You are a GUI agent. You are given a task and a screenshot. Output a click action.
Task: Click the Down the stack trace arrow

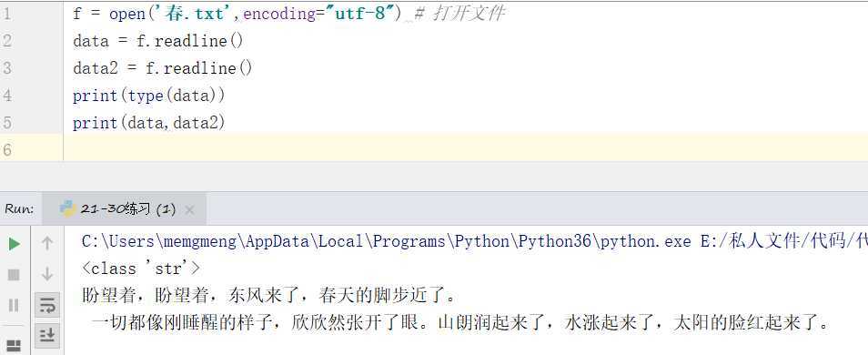(47, 274)
